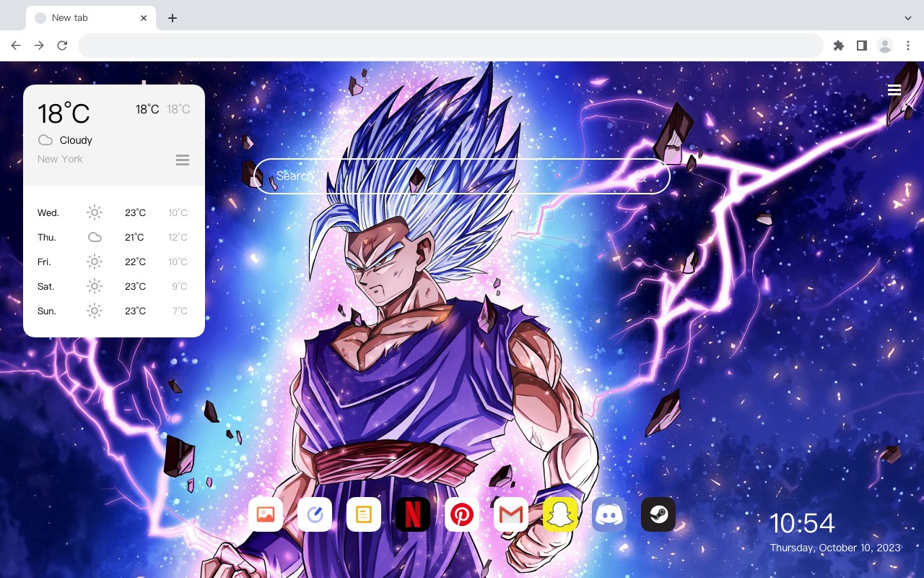Viewport: 924px width, 578px height.
Task: Click the New York location label
Action: tap(60, 159)
